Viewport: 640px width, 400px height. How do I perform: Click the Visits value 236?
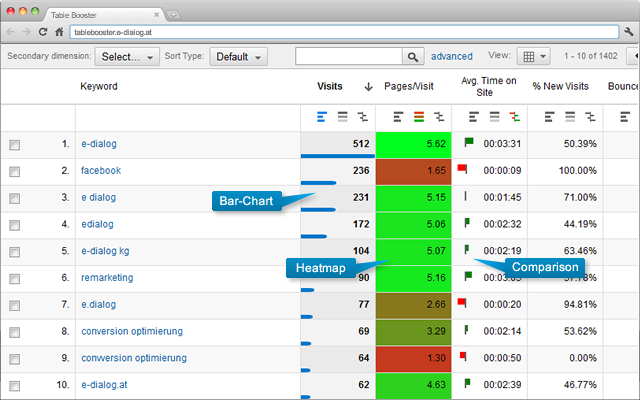click(x=361, y=171)
